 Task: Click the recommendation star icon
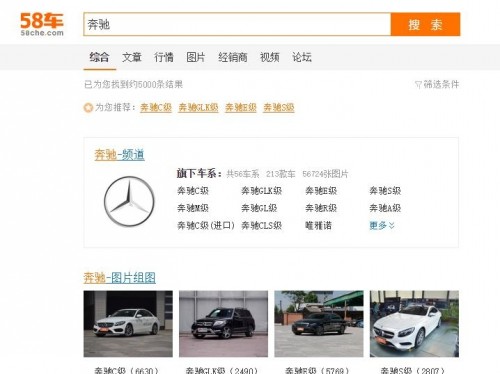click(x=88, y=108)
